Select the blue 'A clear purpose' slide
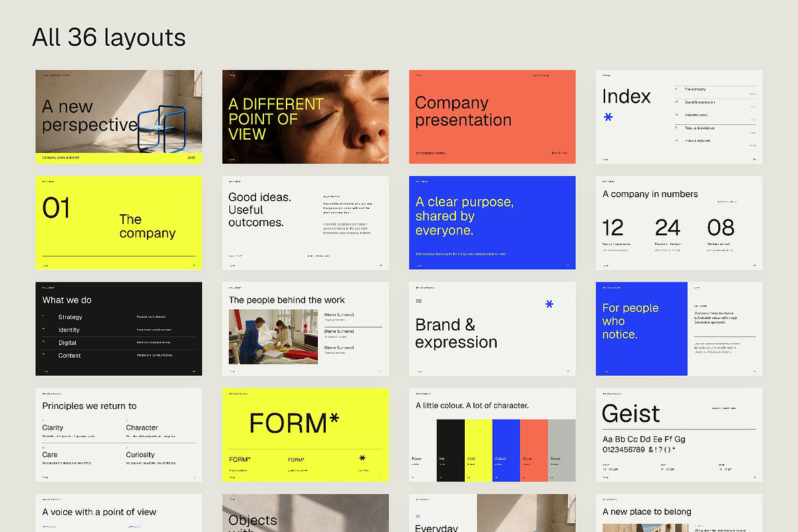 pos(492,223)
